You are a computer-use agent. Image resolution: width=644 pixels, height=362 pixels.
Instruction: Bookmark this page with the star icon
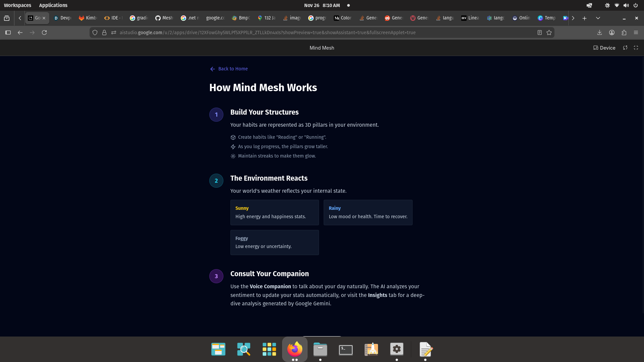[549, 33]
